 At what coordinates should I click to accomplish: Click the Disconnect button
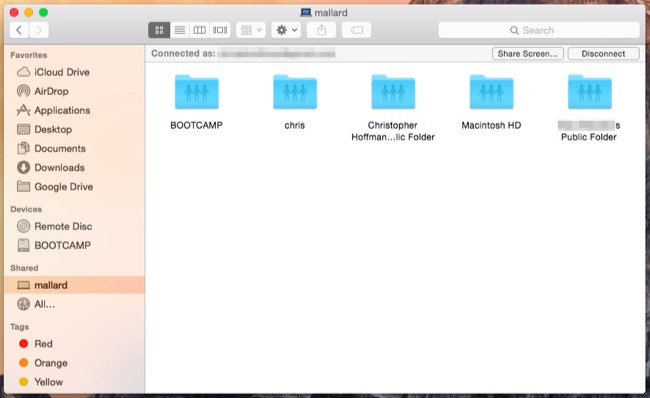coord(603,54)
